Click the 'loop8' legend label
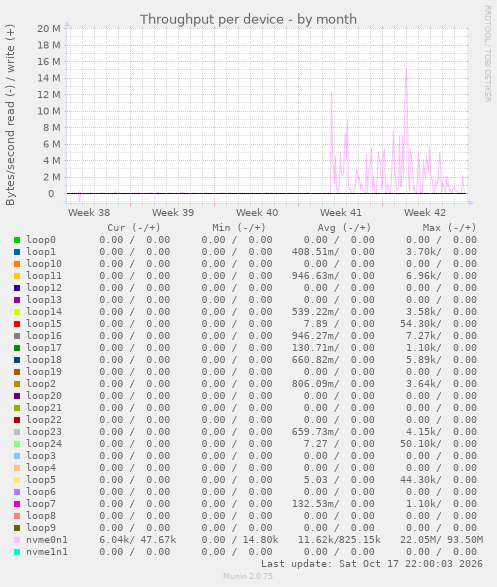Image resolution: width=497 pixels, height=587 pixels. (x=41, y=516)
